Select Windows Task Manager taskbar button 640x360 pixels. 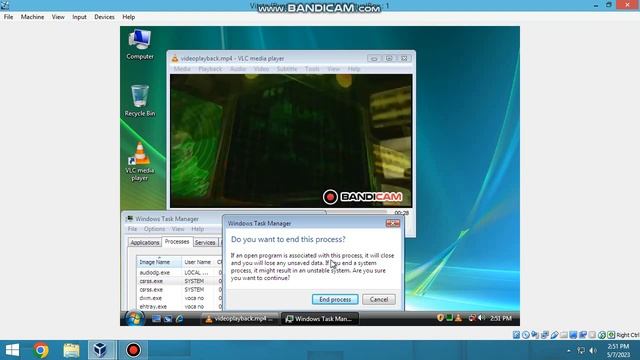pyautogui.click(x=320, y=319)
